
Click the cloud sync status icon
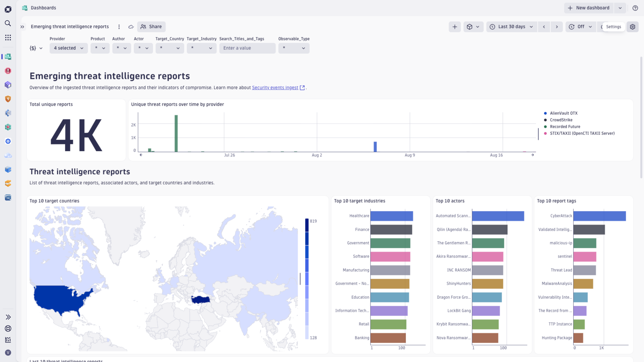click(x=131, y=27)
